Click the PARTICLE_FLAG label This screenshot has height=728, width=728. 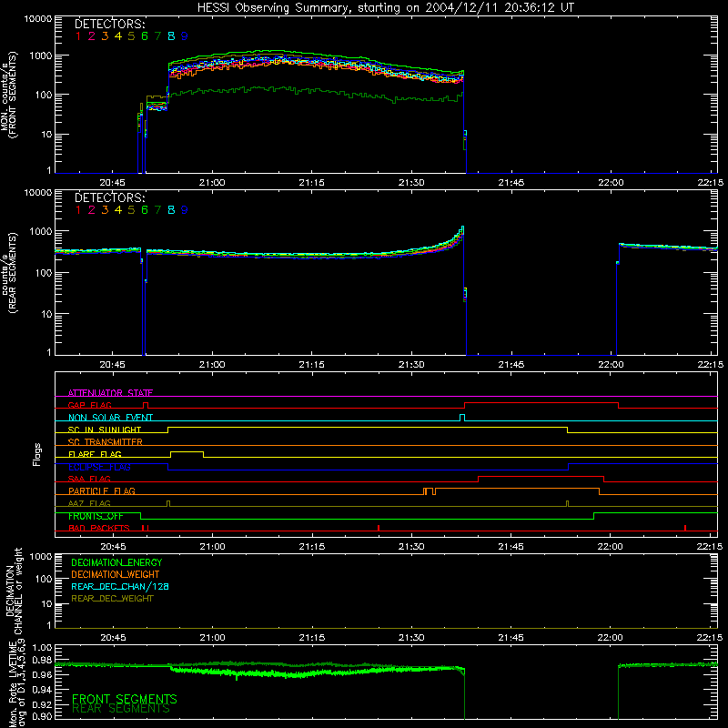(102, 490)
